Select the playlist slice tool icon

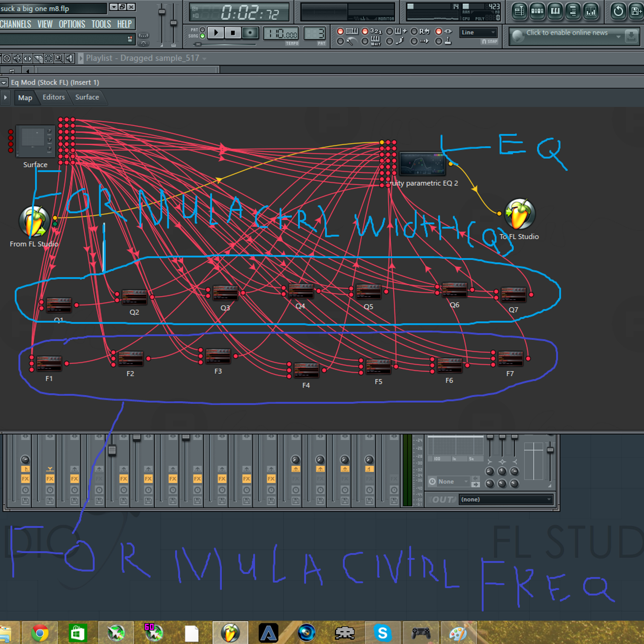tap(38, 59)
